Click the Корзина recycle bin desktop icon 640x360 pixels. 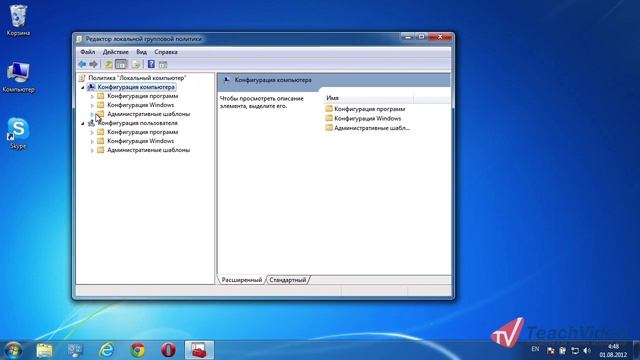(18, 20)
